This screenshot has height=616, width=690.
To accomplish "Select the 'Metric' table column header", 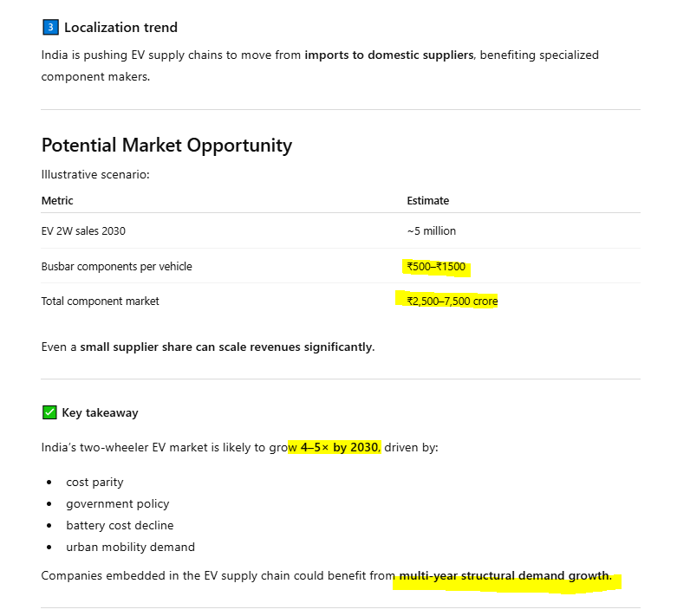I will click(57, 200).
